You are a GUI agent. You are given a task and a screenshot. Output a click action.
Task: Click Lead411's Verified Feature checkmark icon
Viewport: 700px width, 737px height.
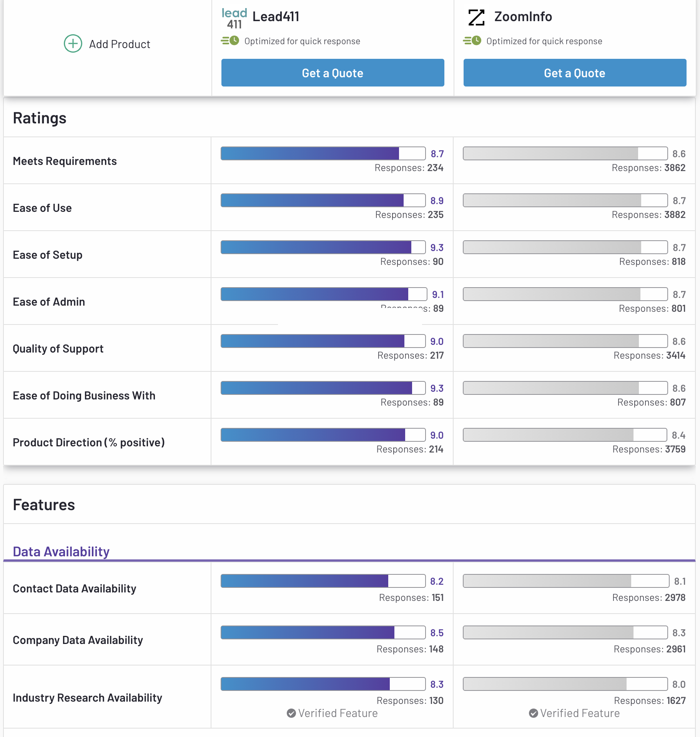click(291, 713)
